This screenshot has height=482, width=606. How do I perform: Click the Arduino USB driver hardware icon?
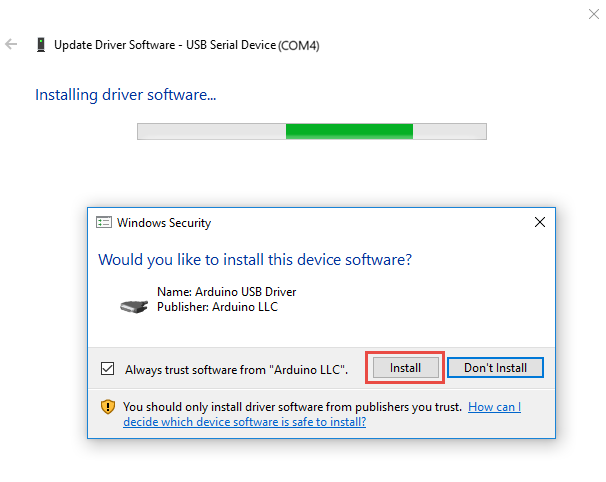[x=133, y=304]
